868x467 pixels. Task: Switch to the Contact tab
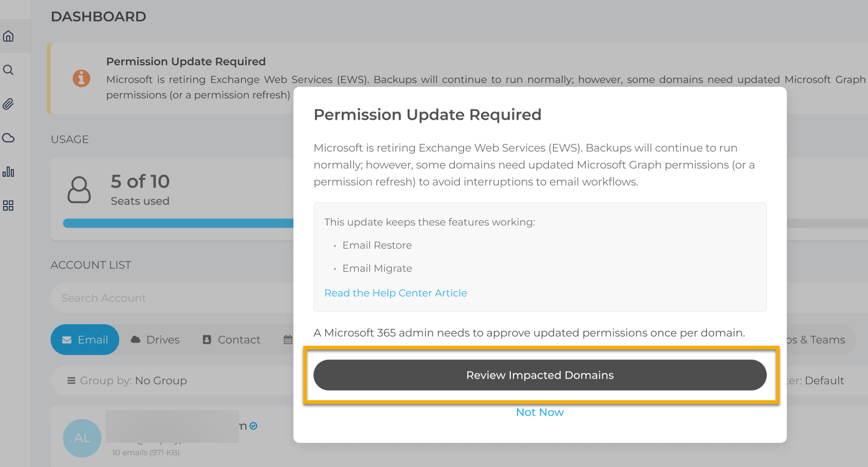(231, 340)
